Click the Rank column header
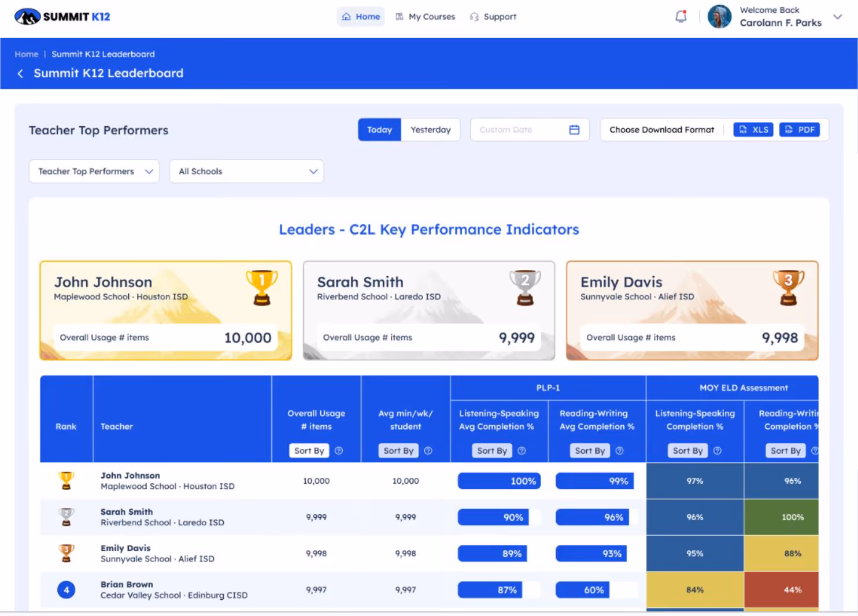Screen dimensions: 858x616 tap(66, 426)
